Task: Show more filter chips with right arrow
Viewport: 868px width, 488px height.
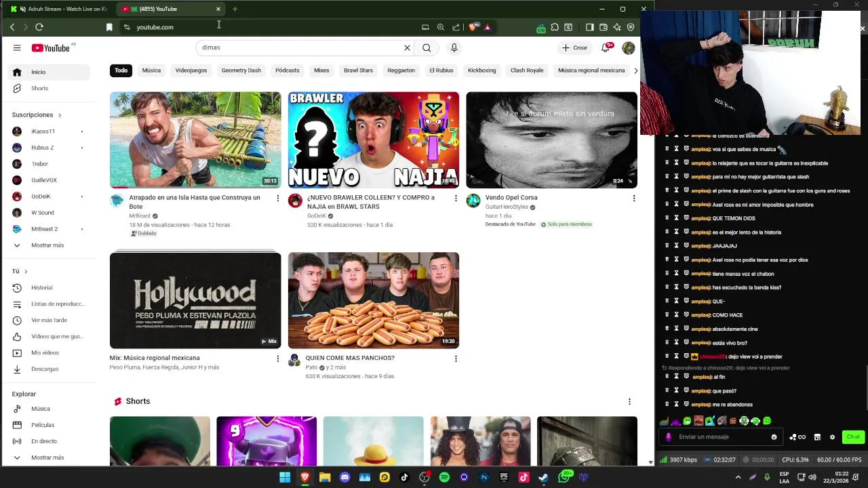Action: (635, 70)
